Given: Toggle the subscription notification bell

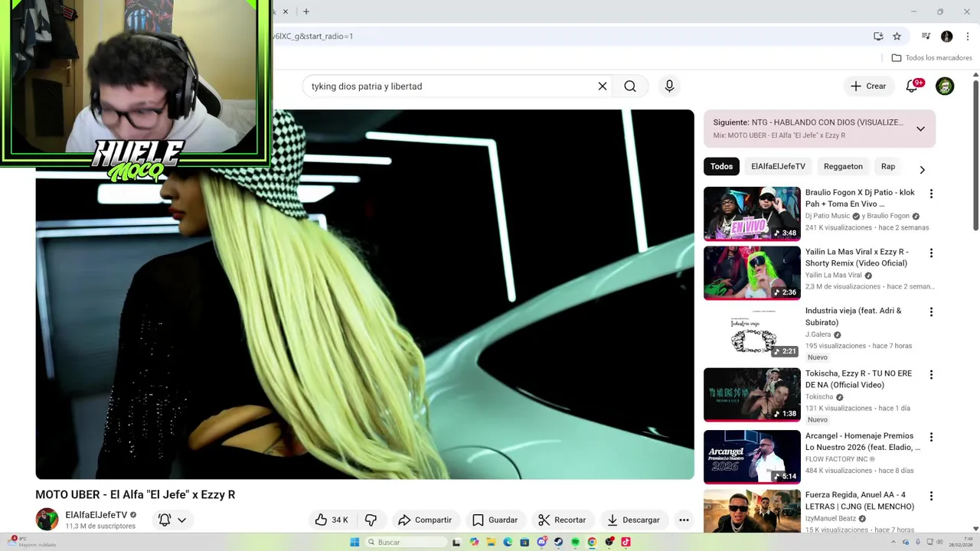Looking at the screenshot, I should pyautogui.click(x=164, y=520).
